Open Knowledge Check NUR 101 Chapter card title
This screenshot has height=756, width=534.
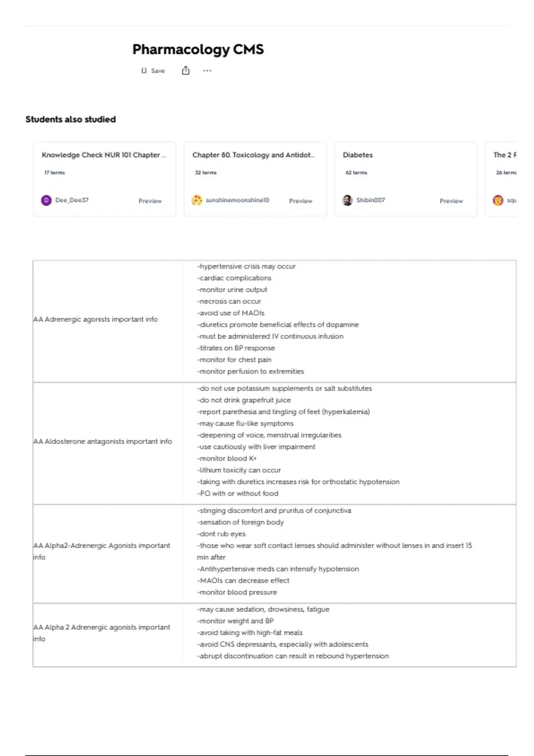pos(104,155)
